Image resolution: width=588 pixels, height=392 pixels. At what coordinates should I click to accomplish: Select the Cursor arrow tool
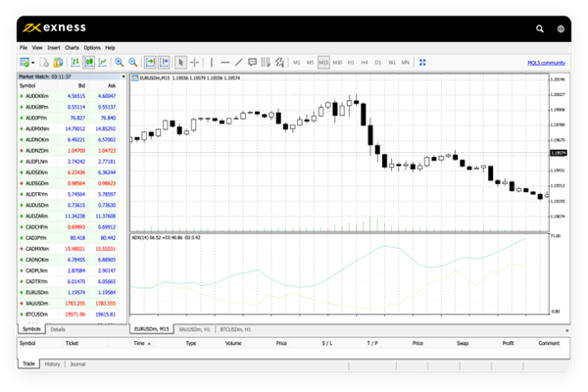click(180, 63)
